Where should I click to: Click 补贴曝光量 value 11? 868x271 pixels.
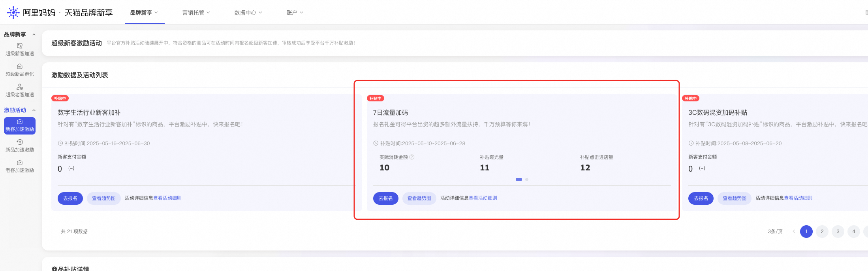[x=485, y=168]
